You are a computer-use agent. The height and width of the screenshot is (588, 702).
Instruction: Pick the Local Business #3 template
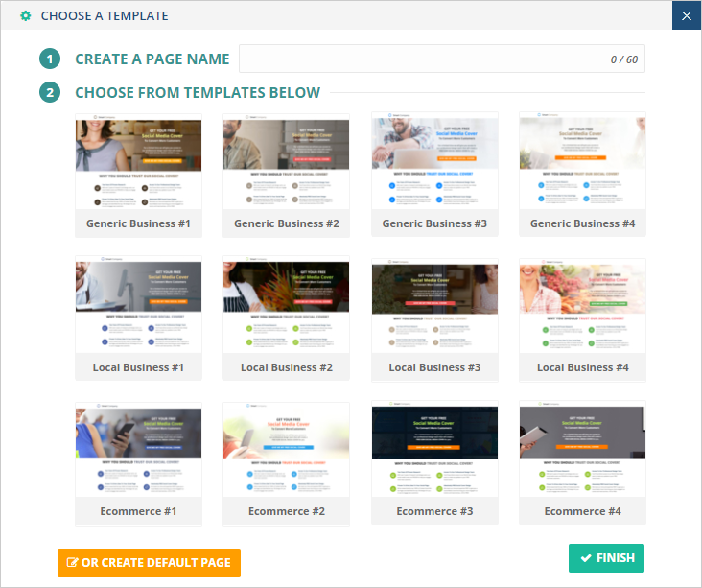click(434, 306)
